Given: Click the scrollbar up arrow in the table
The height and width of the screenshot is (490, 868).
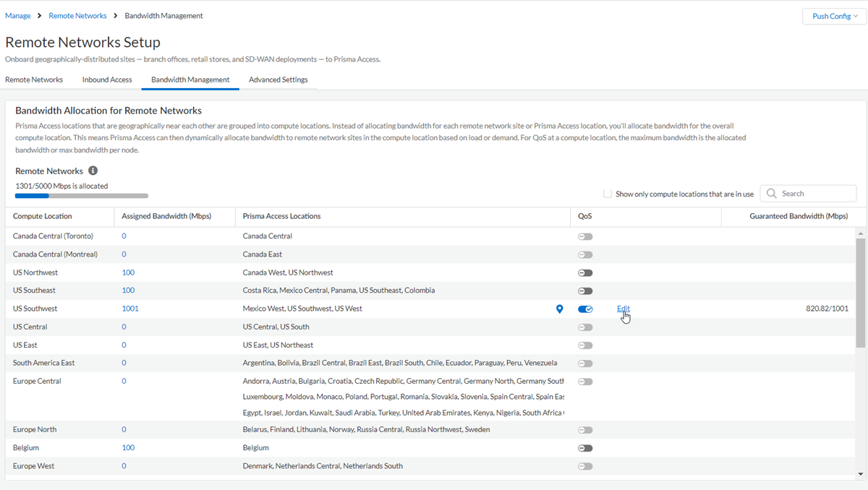Looking at the screenshot, I should click(x=860, y=233).
